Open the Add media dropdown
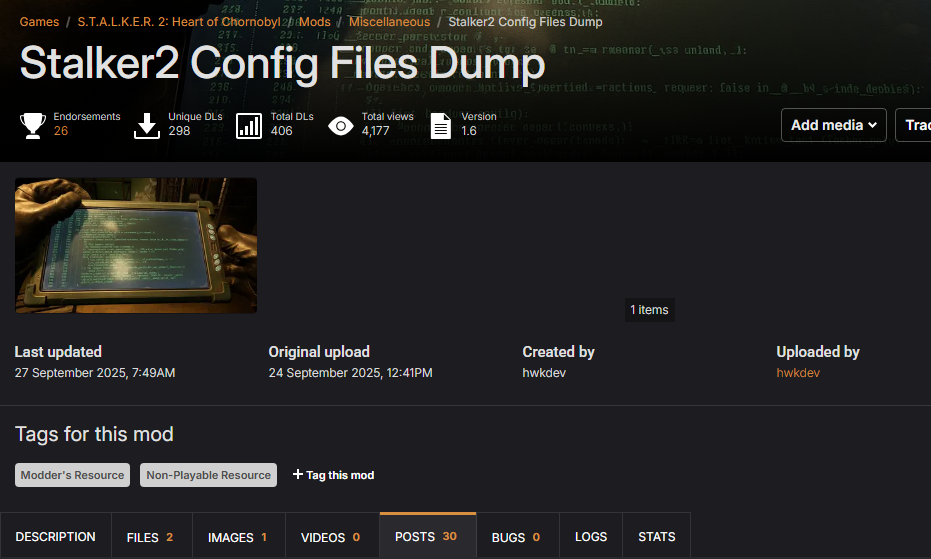This screenshot has width=931, height=559. tap(834, 125)
